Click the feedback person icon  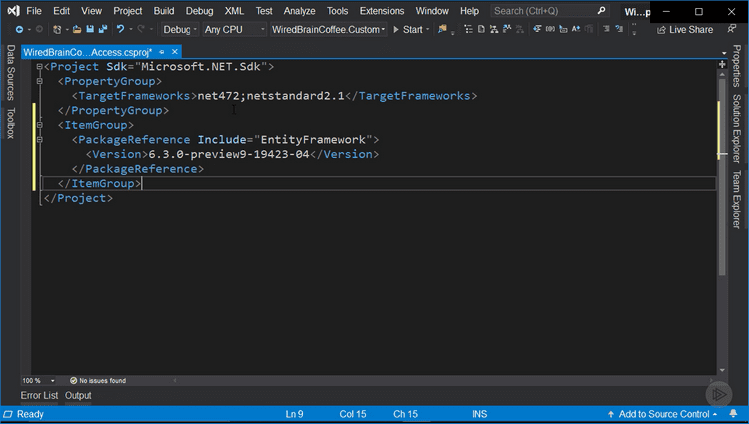pos(732,29)
